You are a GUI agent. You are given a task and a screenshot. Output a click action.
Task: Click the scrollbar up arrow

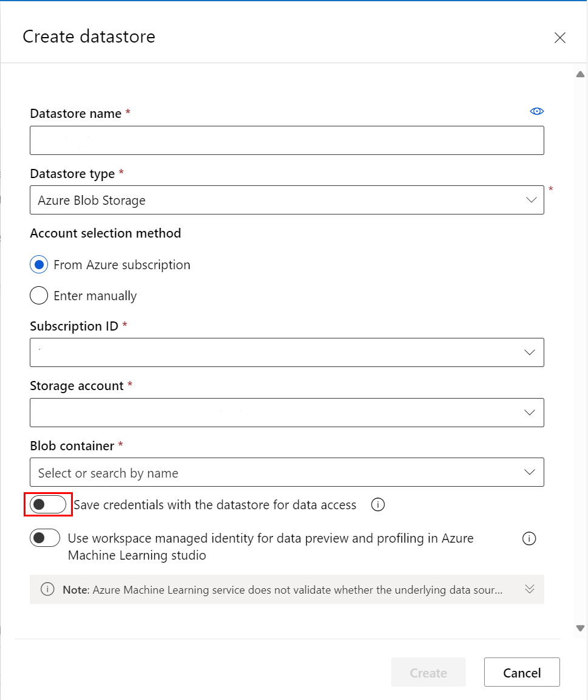point(580,74)
